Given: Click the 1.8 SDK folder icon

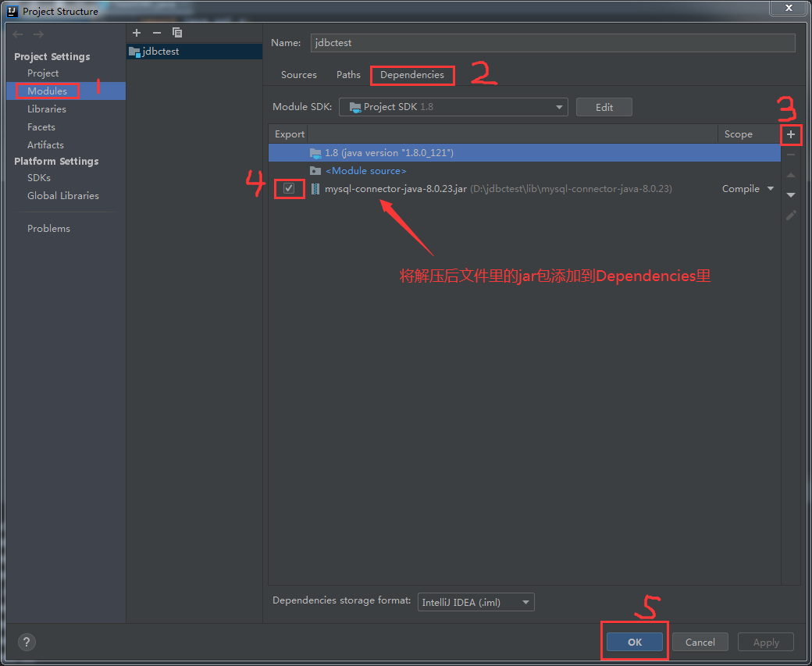Looking at the screenshot, I should click(x=315, y=153).
